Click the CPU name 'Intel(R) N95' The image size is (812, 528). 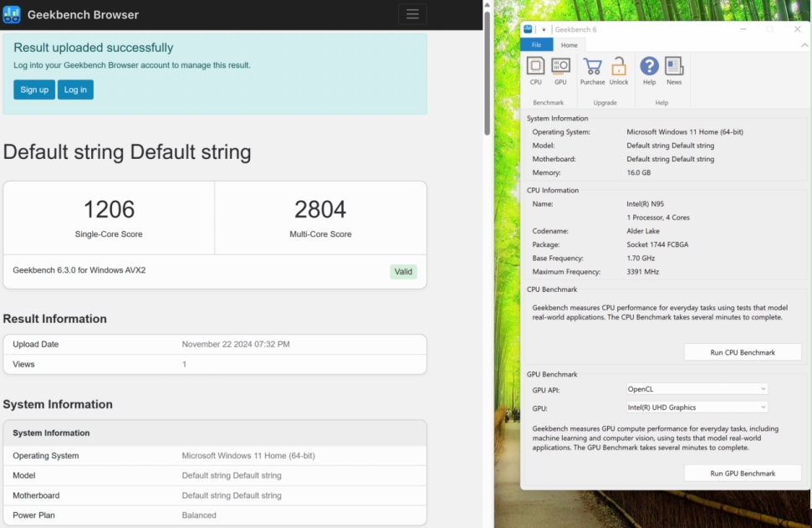point(645,204)
